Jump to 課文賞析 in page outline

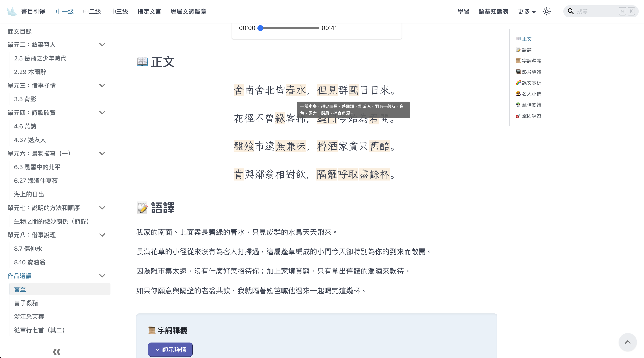531,83
